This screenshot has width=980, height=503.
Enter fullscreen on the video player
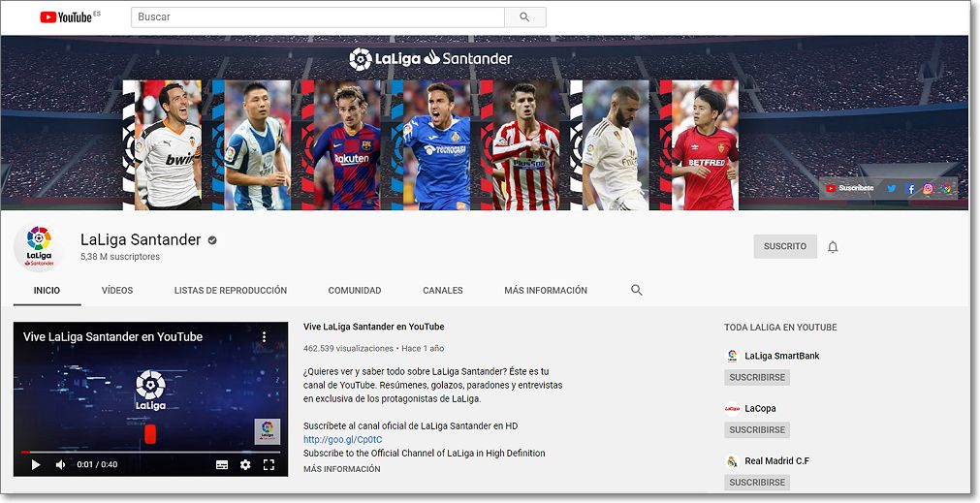click(269, 464)
